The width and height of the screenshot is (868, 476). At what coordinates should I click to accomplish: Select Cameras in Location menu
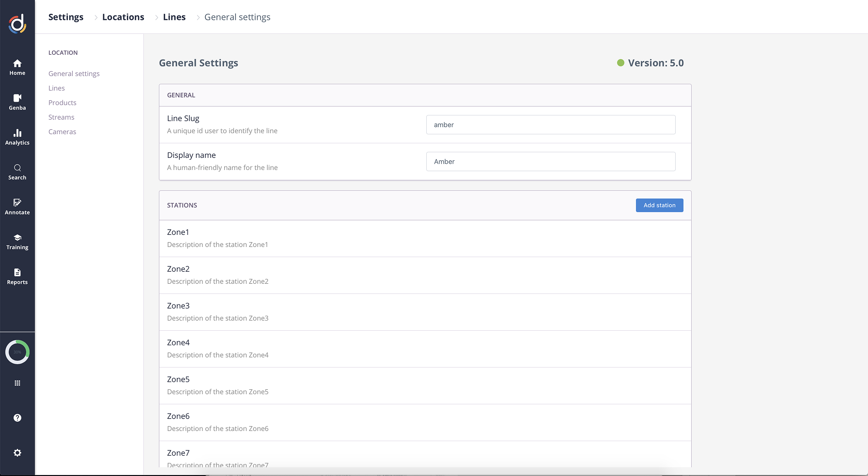[62, 132]
